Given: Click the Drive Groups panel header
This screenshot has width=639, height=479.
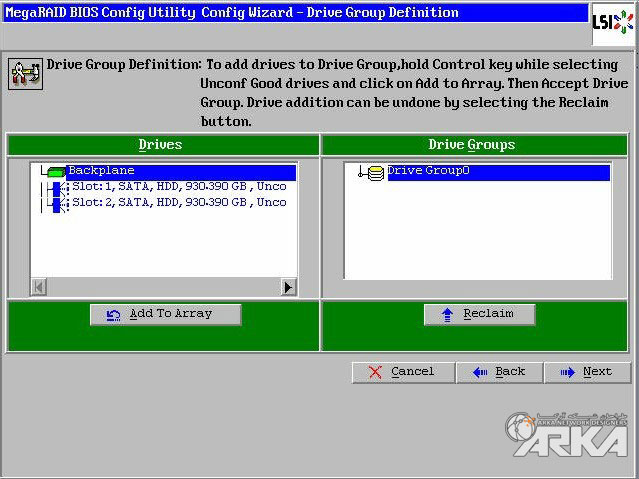Looking at the screenshot, I should tap(472, 145).
